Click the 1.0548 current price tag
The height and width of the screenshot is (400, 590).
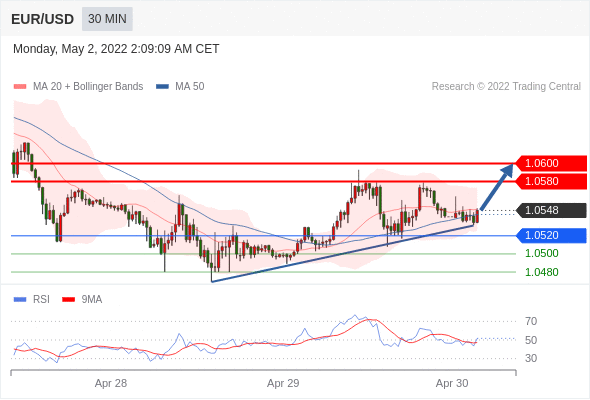pyautogui.click(x=550, y=210)
